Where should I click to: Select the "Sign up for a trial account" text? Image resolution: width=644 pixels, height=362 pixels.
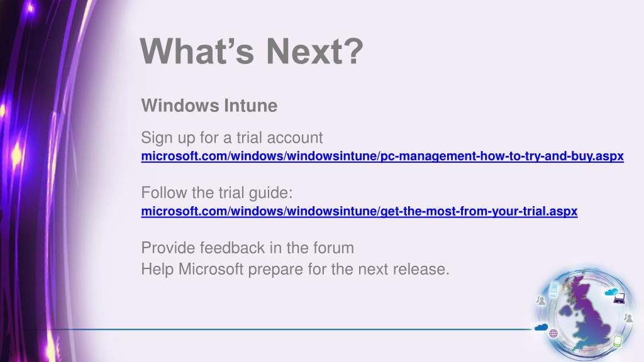pyautogui.click(x=232, y=138)
